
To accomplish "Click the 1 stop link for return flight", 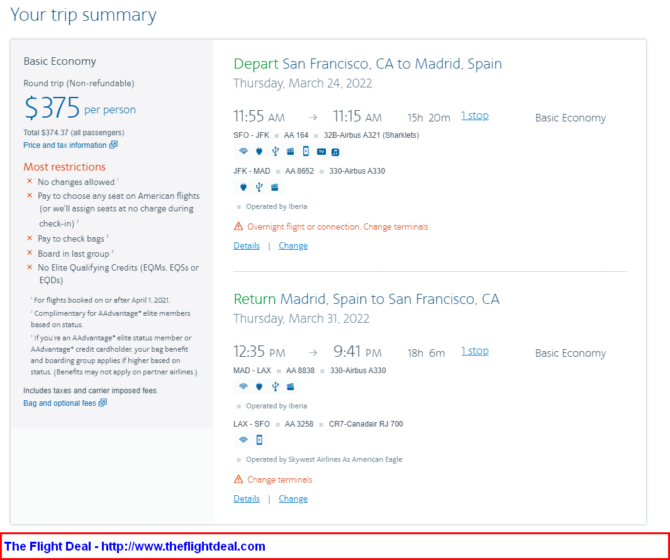I will tap(475, 351).
